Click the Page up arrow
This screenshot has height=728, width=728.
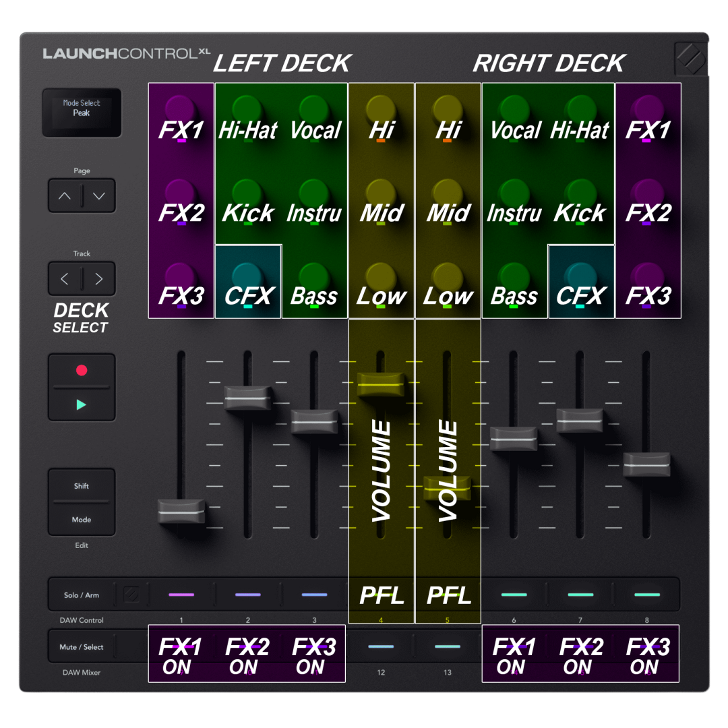(65, 196)
